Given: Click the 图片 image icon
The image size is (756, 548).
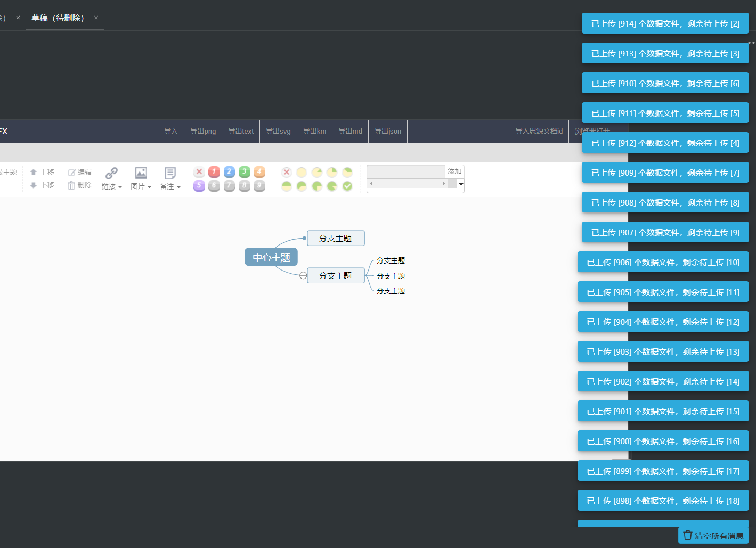Looking at the screenshot, I should click(x=141, y=173).
